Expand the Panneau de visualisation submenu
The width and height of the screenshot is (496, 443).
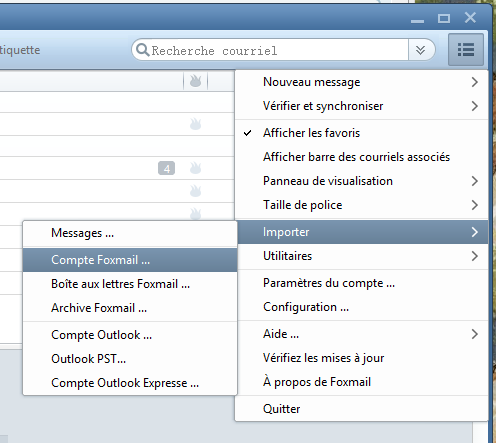point(361,181)
